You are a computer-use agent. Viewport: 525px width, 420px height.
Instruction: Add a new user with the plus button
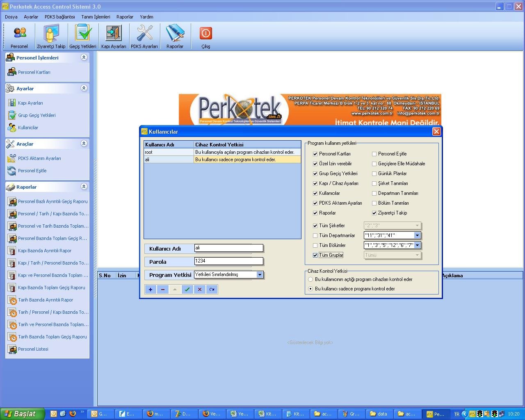coord(150,289)
